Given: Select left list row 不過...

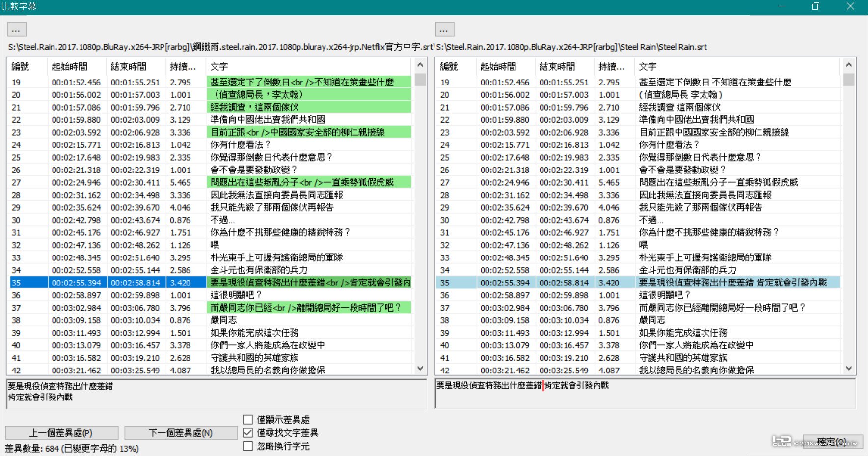Looking at the screenshot, I should click(x=210, y=220).
